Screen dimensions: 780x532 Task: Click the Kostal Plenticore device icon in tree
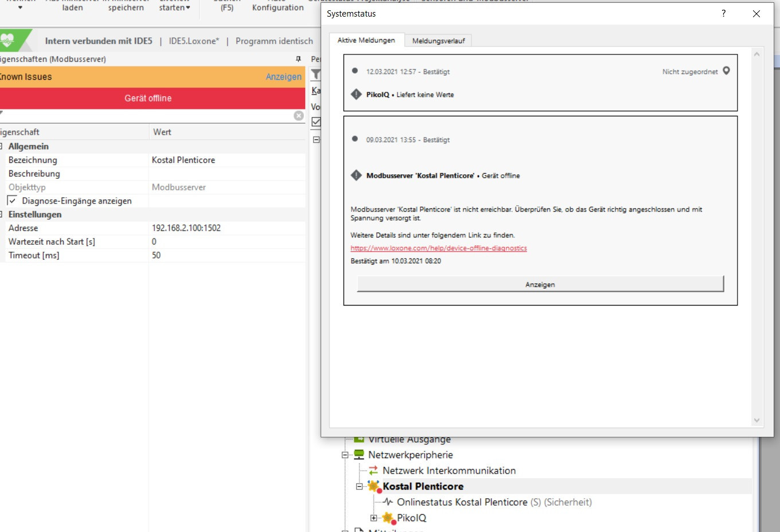(x=375, y=487)
